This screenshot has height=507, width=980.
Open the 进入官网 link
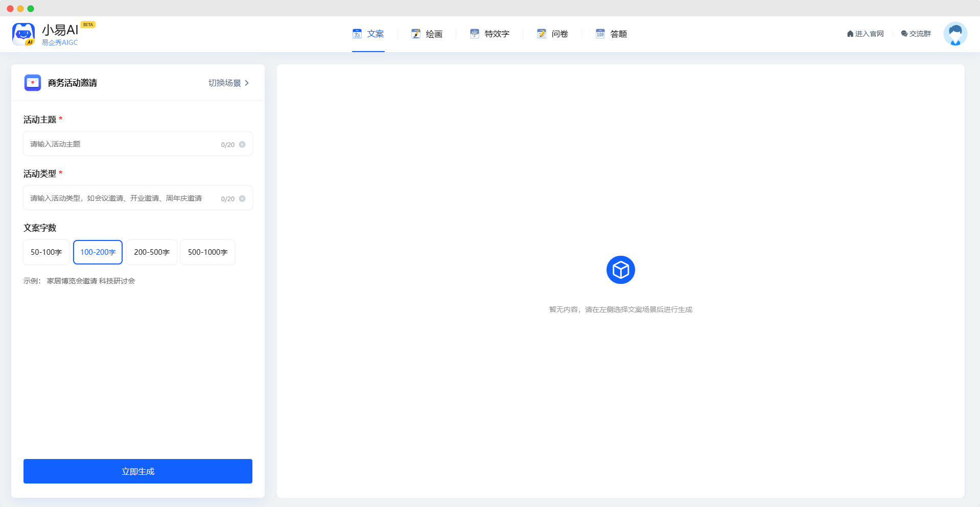point(866,34)
